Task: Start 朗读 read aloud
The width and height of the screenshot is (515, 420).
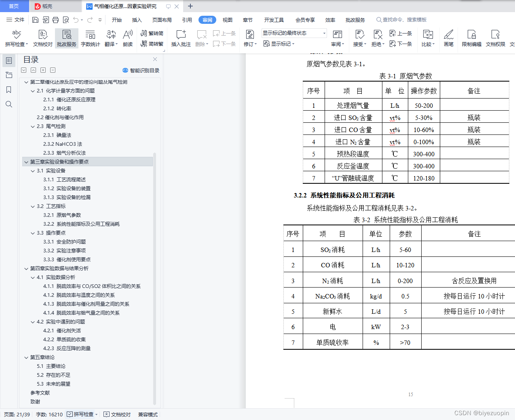Action: pos(128,39)
